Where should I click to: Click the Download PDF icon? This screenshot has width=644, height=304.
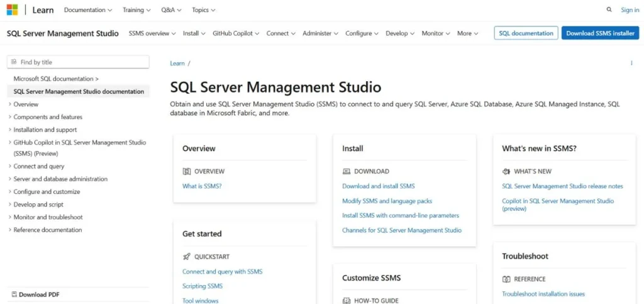(x=14, y=295)
